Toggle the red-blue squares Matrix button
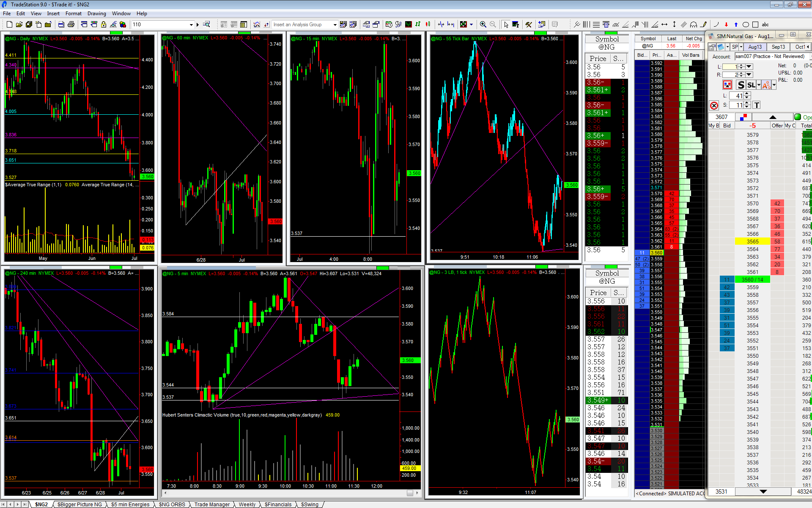The image size is (812, 508). click(744, 117)
